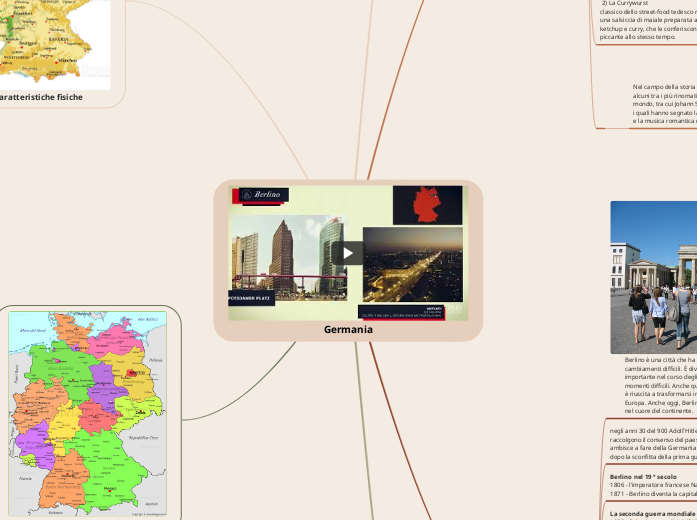This screenshot has height=520, width=697.
Task: Select the 'negli anni 30 del 900' text node
Action: 653,444
